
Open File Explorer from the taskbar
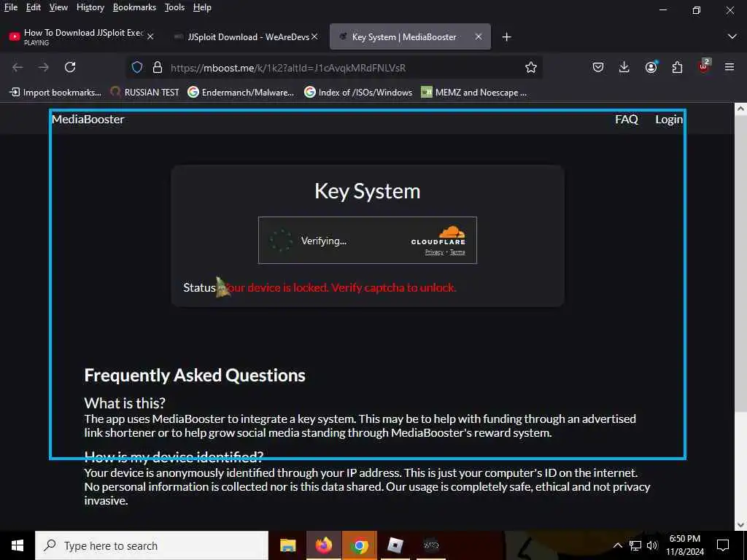pyautogui.click(x=287, y=545)
